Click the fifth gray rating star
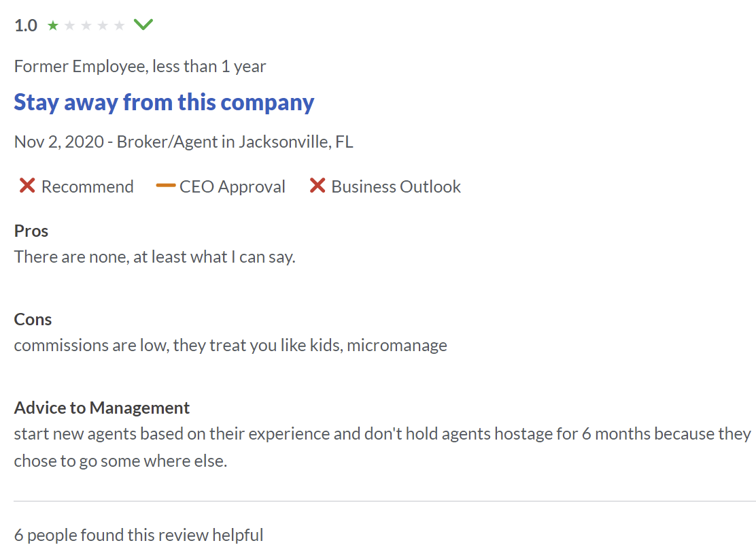Image resolution: width=756 pixels, height=560 pixels. pos(120,26)
